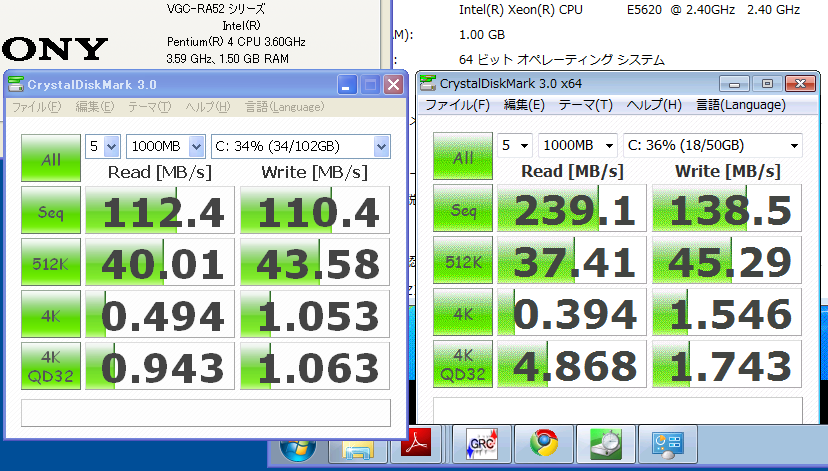Open 言語(Language) menu in left CrystalDiskMark window
This screenshot has height=471, width=828.
click(284, 107)
